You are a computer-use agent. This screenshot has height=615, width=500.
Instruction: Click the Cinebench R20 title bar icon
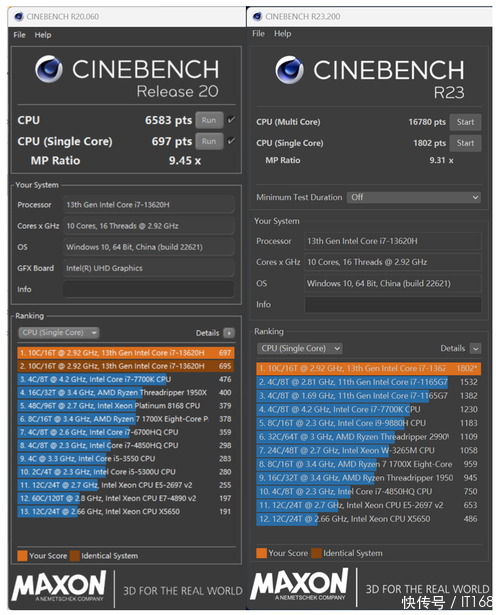pos(18,16)
